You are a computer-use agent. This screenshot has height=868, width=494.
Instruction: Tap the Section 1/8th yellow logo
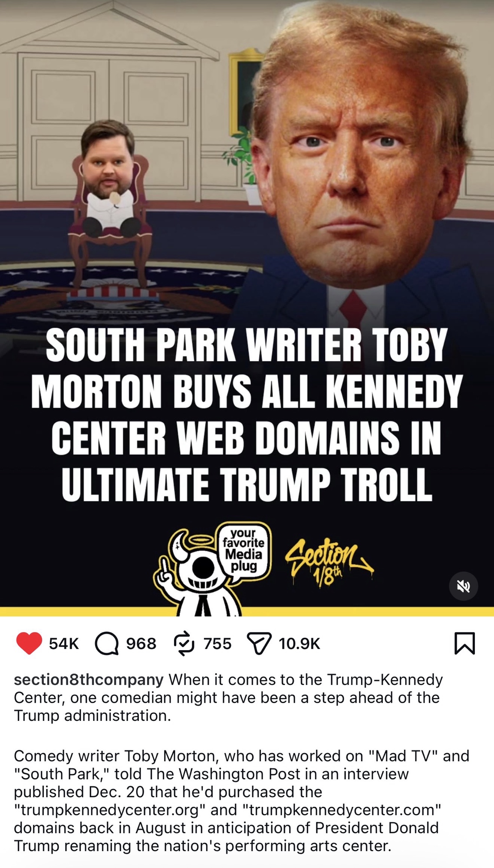click(329, 562)
